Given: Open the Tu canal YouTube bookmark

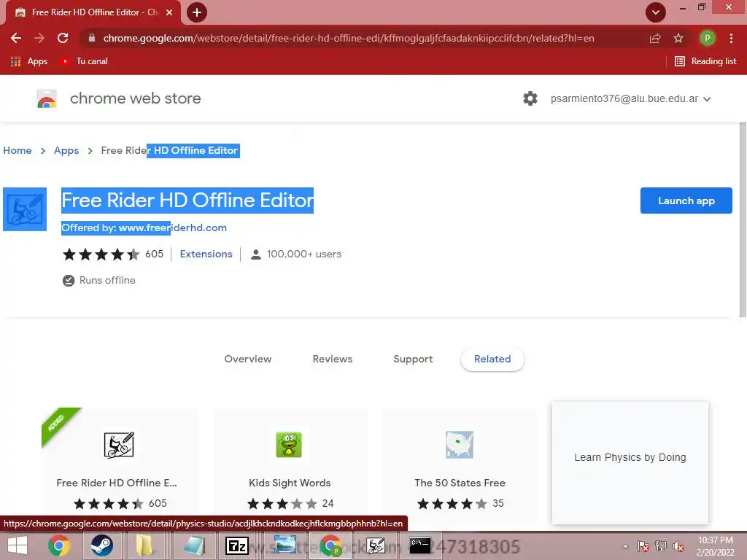Looking at the screenshot, I should pyautogui.click(x=83, y=61).
